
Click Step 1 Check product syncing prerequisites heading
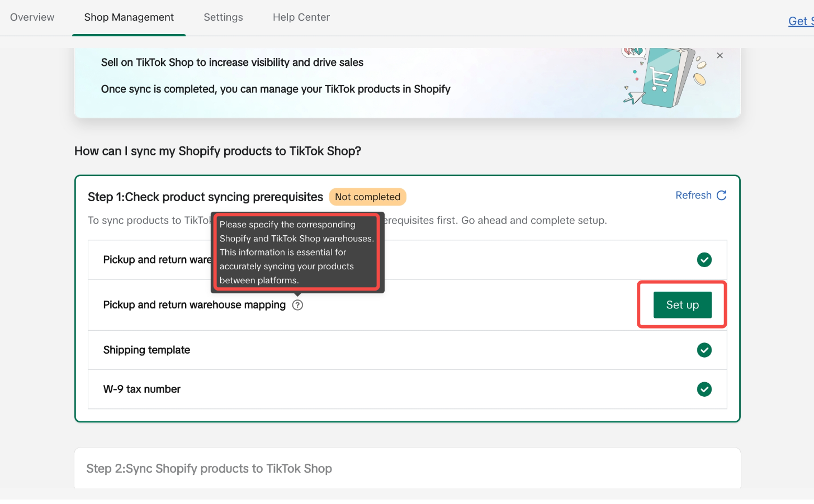click(205, 197)
